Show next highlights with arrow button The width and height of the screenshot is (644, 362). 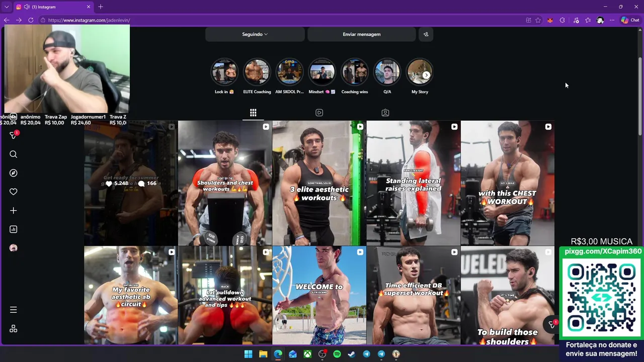(426, 75)
